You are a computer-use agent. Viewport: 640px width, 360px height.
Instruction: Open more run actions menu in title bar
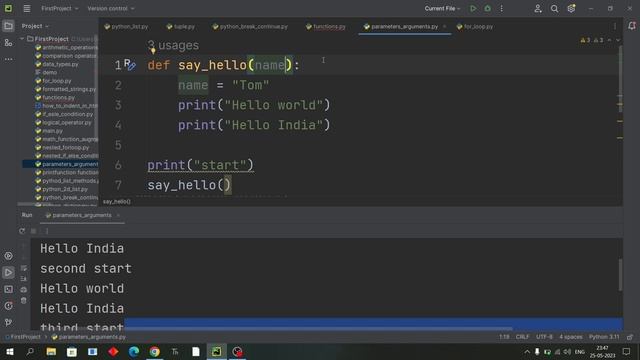pyautogui.click(x=502, y=8)
